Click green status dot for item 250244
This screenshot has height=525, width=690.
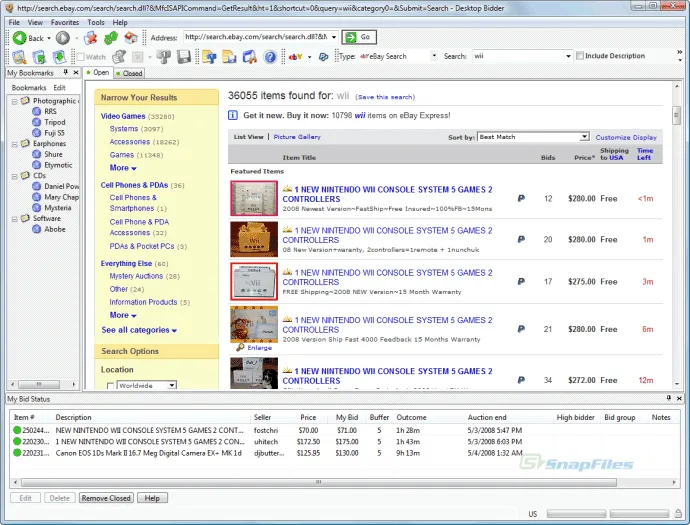click(17, 430)
